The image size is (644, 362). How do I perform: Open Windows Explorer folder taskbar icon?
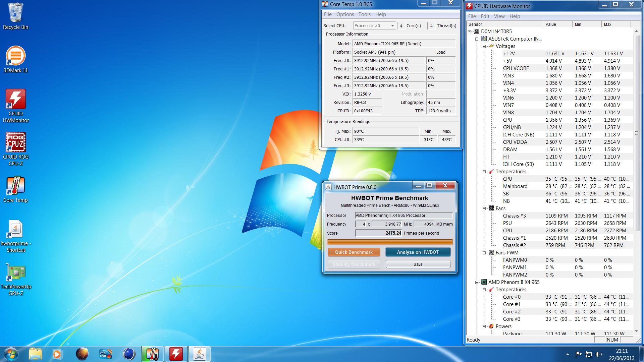click(x=35, y=354)
